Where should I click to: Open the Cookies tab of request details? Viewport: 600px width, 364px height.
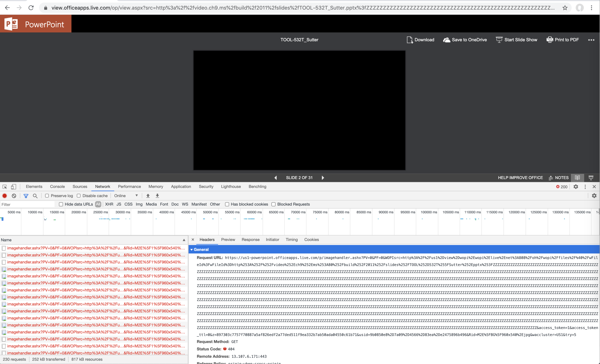[311, 239]
